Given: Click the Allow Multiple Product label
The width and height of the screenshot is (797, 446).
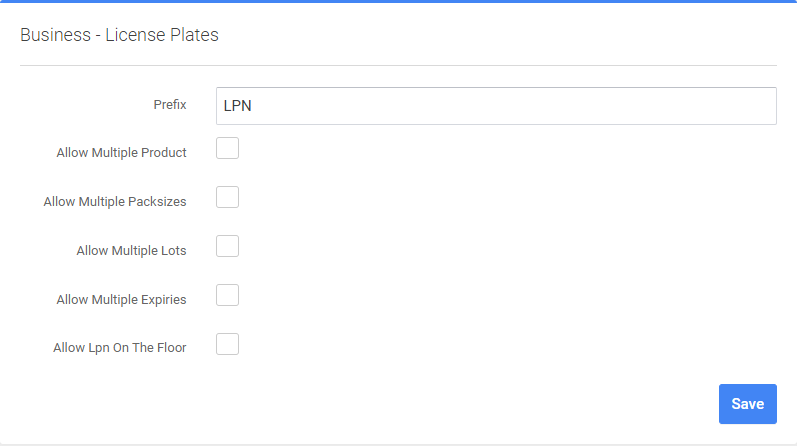Looking at the screenshot, I should [x=122, y=153].
